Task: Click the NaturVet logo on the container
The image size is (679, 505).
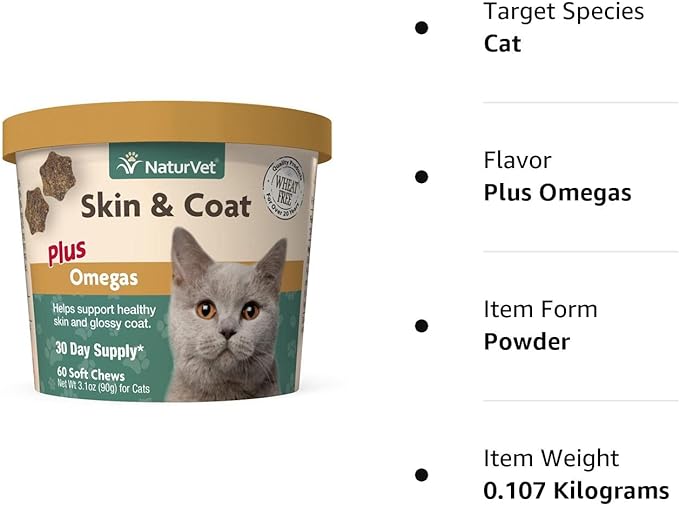Action: 167,161
